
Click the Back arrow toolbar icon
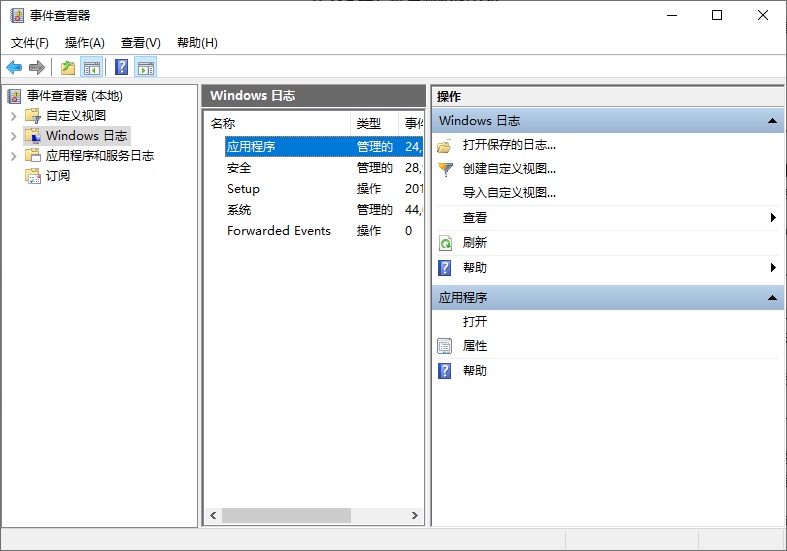tap(14, 67)
